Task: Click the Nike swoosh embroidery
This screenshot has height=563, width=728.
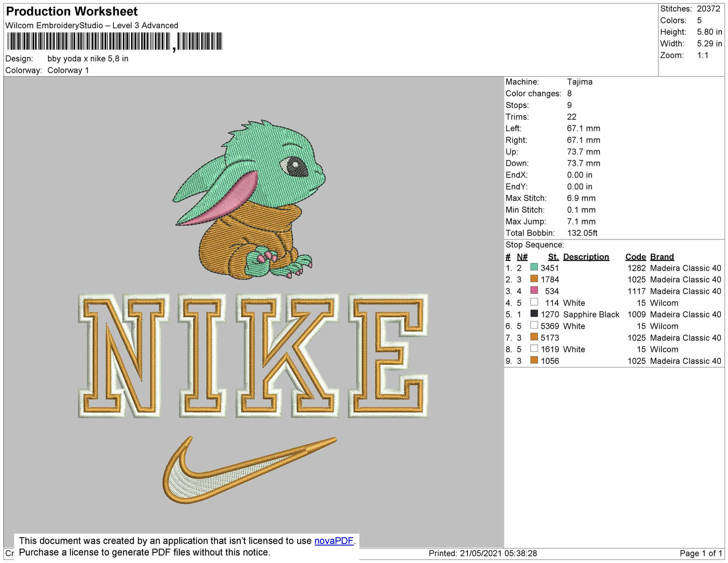Action: [249, 470]
